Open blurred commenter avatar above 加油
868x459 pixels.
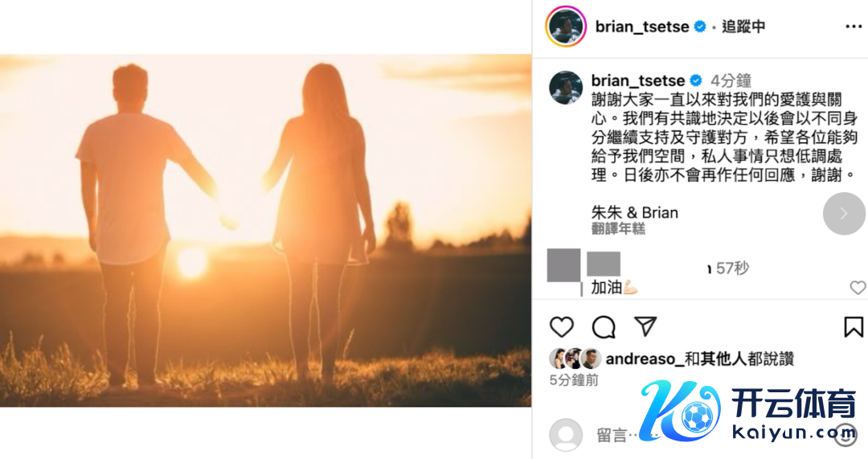pos(563,265)
